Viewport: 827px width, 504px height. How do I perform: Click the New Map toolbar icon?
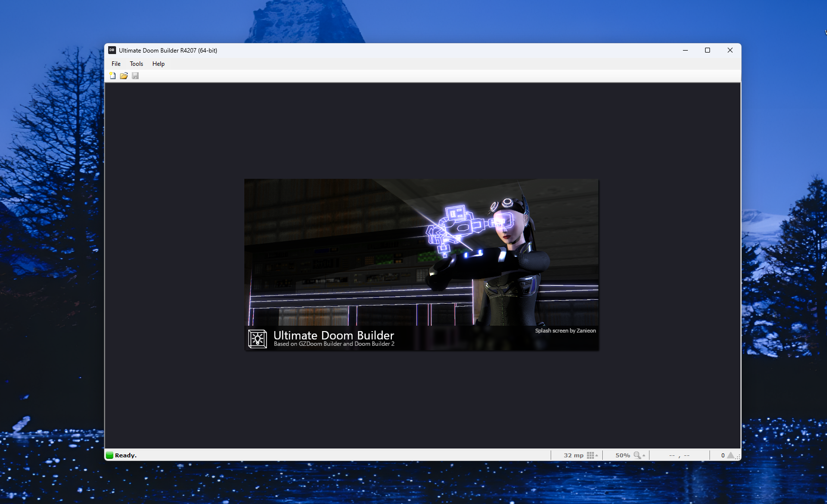tap(113, 76)
